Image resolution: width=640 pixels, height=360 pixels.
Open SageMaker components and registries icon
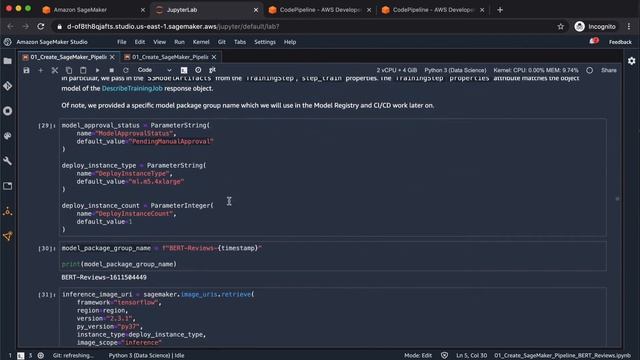[x=7, y=211]
